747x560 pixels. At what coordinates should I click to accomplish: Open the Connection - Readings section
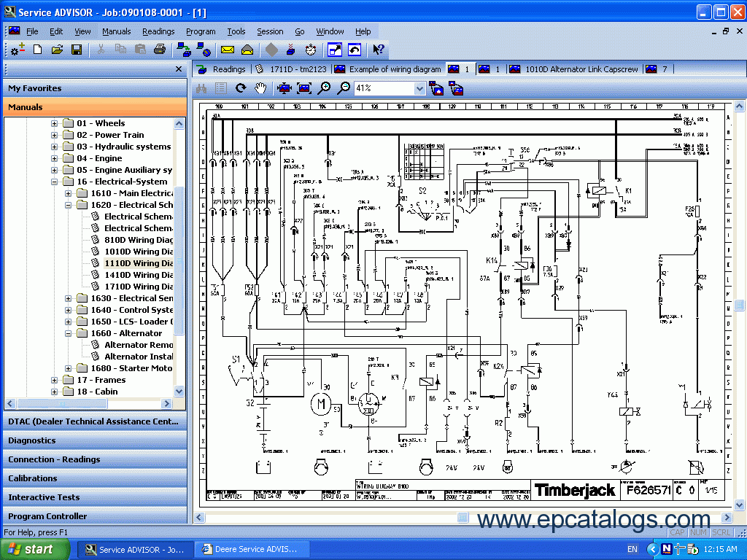95,459
